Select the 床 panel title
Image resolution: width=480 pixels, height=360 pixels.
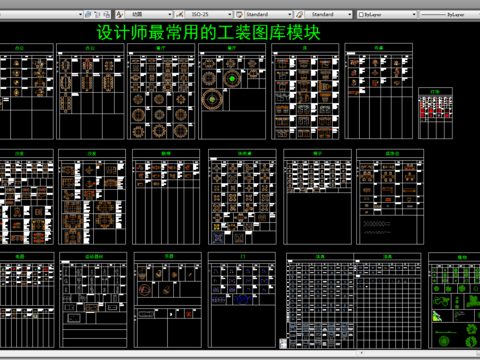305,48
